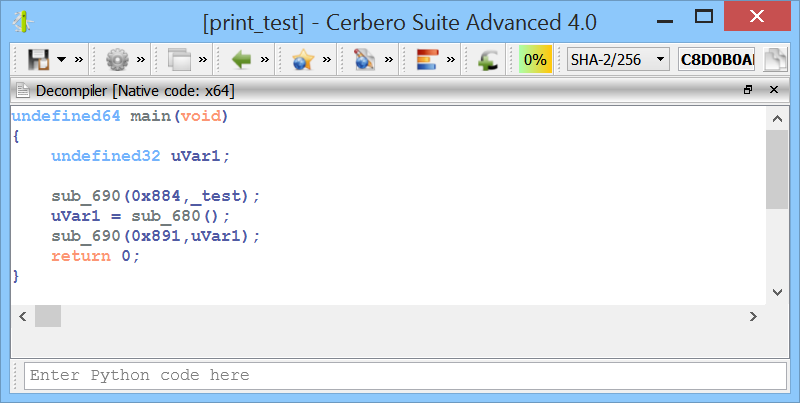Click the gear settings toolbar icon
This screenshot has height=403, width=800.
point(117,60)
